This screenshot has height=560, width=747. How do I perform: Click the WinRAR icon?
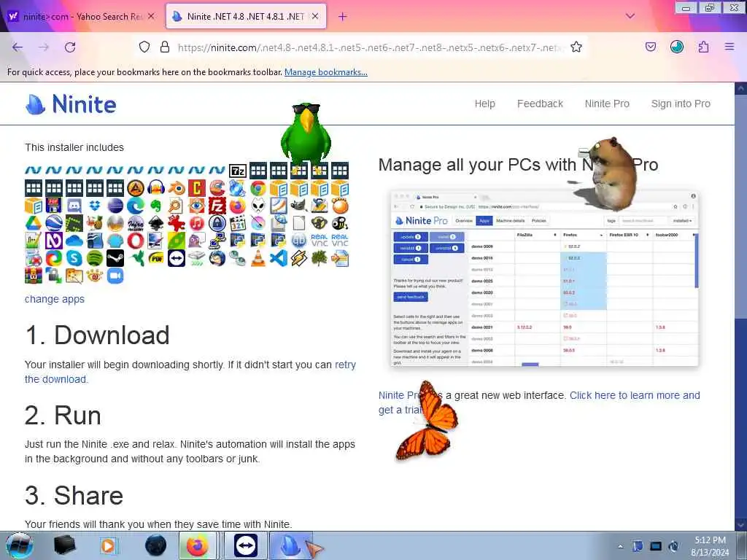click(x=34, y=276)
